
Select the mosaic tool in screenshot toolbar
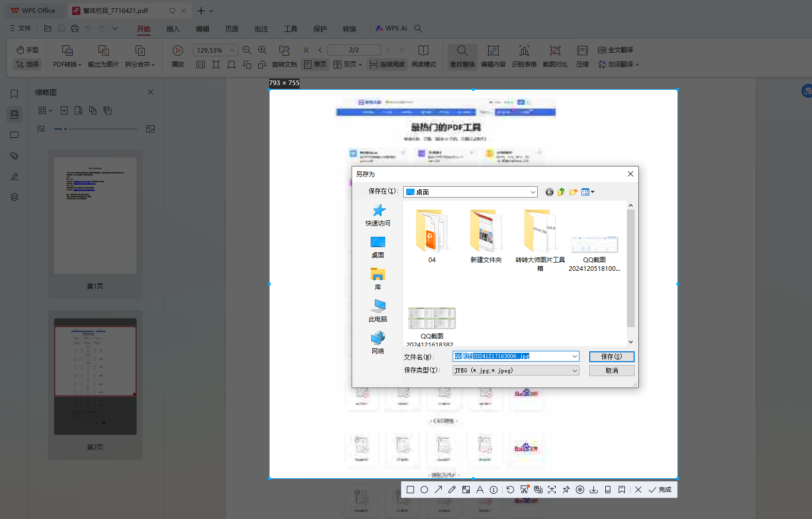click(x=466, y=490)
